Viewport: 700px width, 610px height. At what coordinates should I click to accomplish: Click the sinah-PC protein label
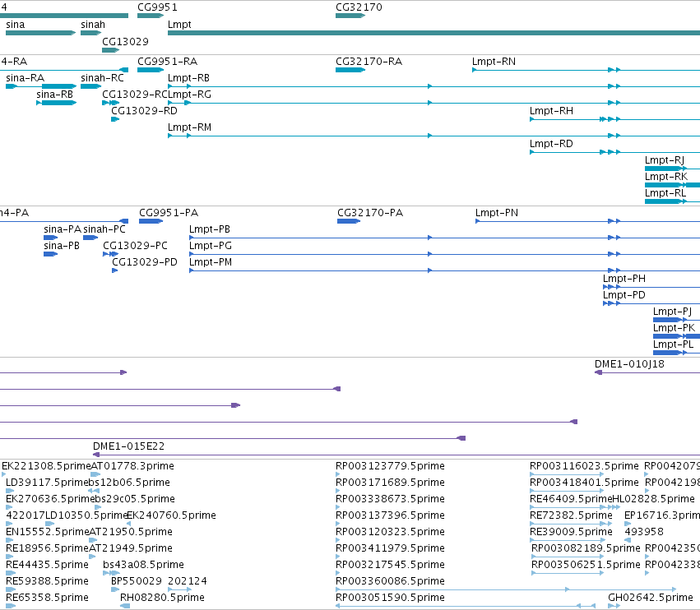(104, 229)
